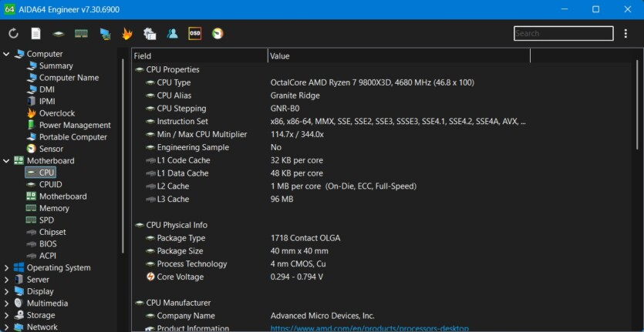644x332 pixels.
Task: Expand the Operating System node
Action: click(6, 268)
